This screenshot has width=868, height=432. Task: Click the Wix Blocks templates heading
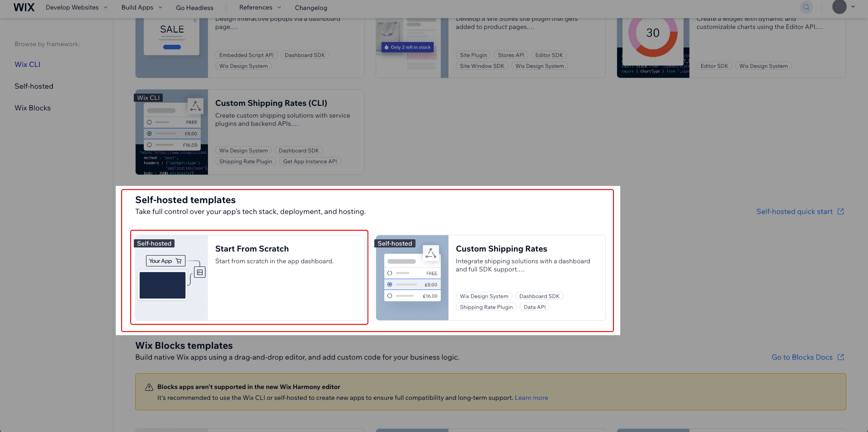click(184, 346)
